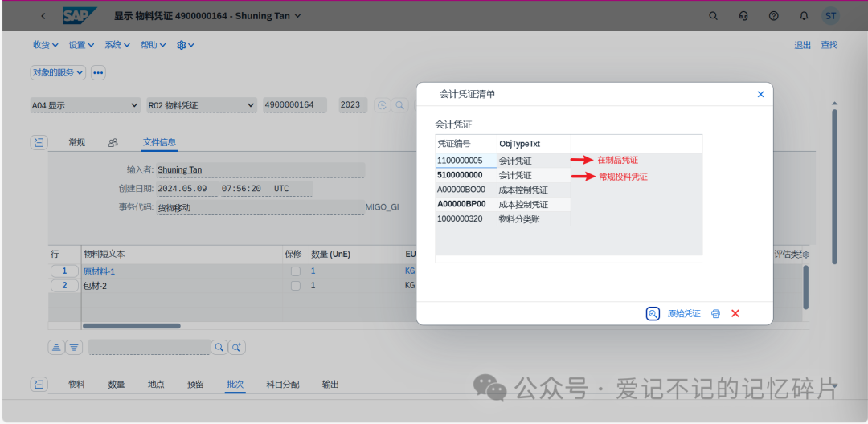Select document A00000BO00 in the list
This screenshot has width=868, height=424.
pyautogui.click(x=465, y=190)
